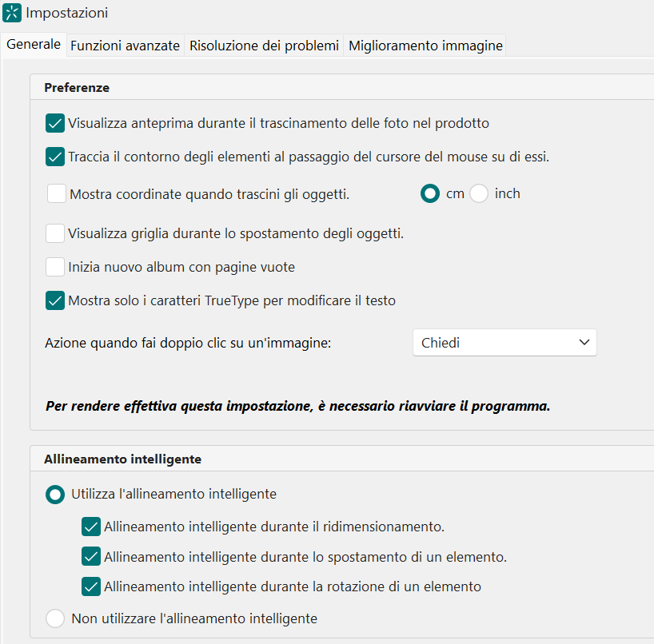Enable showing coordinates when dragging objects

point(54,193)
